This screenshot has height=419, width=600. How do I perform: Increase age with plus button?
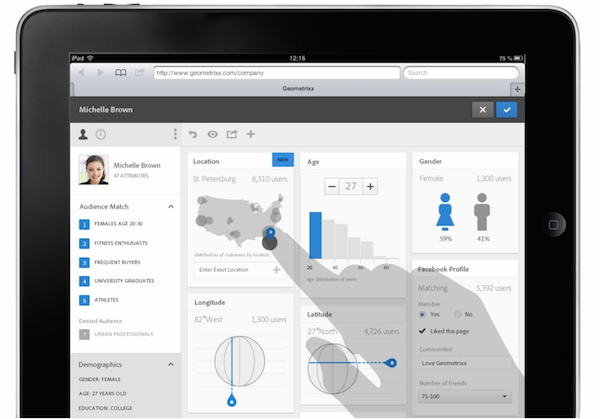coord(370,187)
